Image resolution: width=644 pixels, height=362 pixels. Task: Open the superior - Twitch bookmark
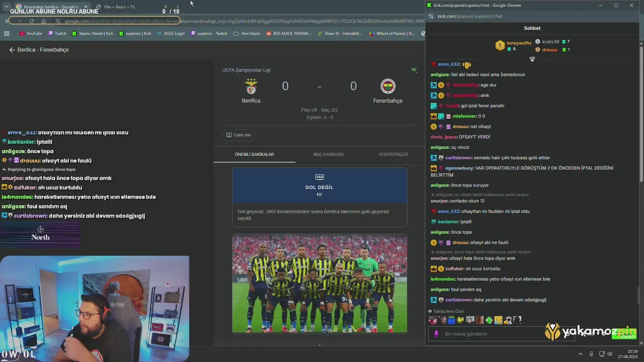[209, 34]
